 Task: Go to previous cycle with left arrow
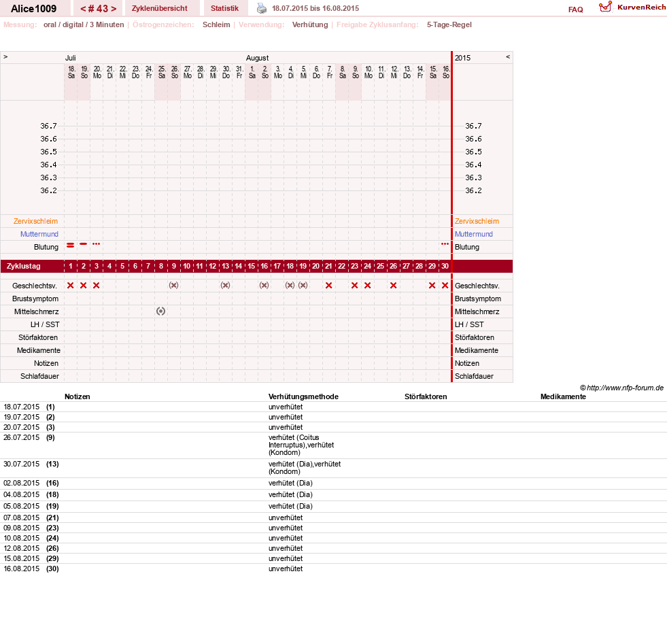pos(83,9)
